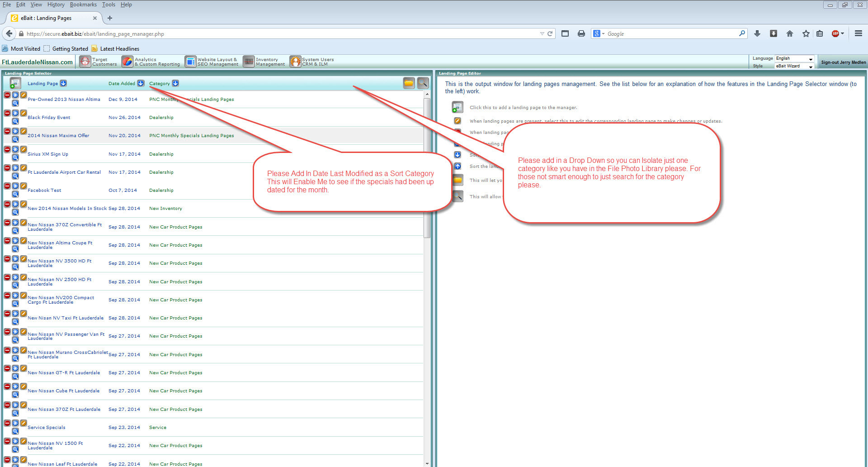Open the search magnifier in Landing Page Selector header
The height and width of the screenshot is (467, 868).
[423, 83]
